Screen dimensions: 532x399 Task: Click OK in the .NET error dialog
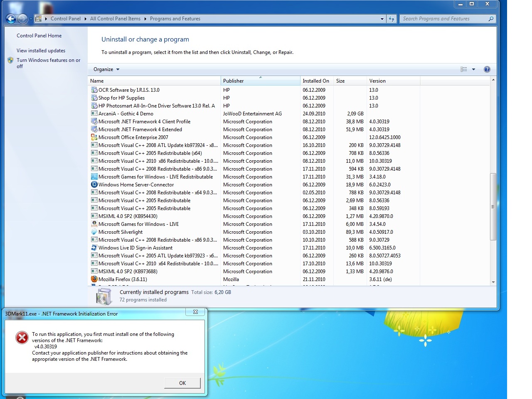(182, 383)
